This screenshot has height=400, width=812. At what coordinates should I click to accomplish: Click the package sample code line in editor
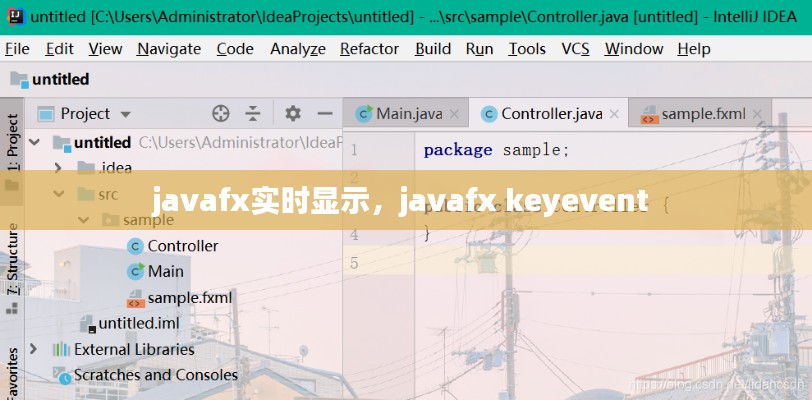(496, 150)
